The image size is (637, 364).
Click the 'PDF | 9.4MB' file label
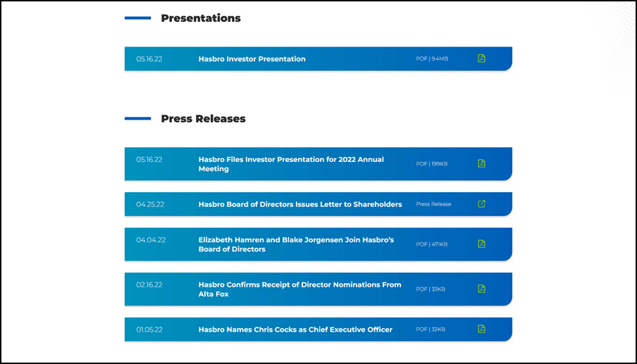point(432,59)
